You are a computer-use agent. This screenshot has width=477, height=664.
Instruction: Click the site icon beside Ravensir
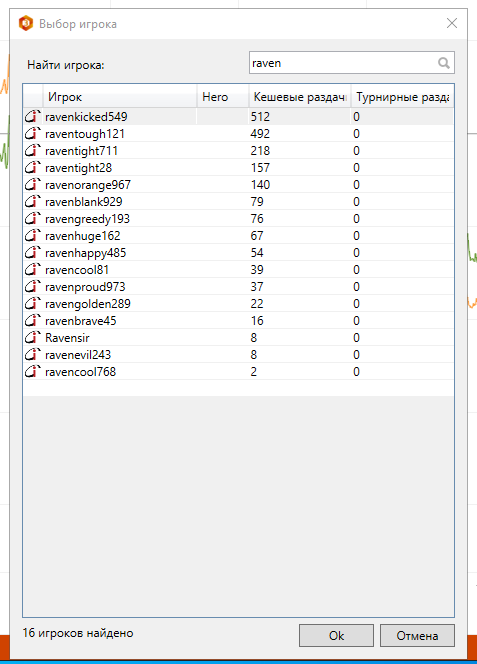click(x=33, y=338)
